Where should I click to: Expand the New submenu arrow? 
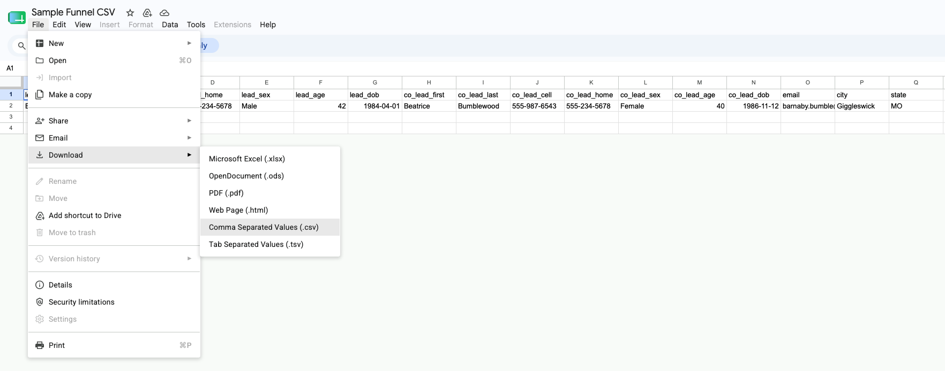189,43
